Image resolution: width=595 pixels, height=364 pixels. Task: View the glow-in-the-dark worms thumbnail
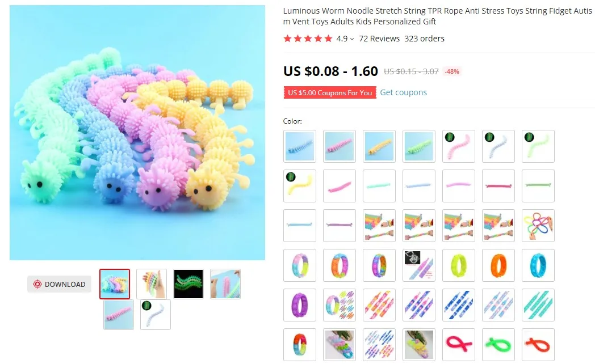(188, 284)
